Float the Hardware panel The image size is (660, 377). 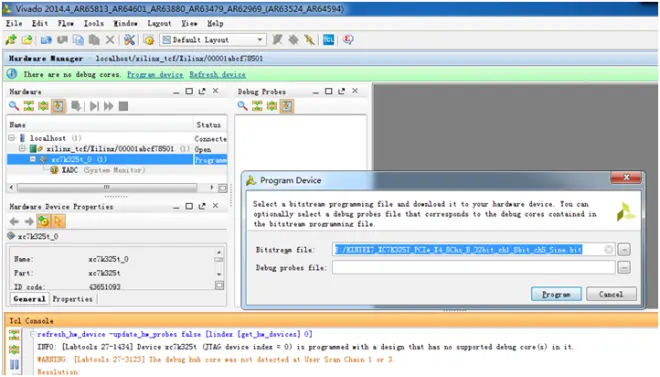(x=202, y=91)
